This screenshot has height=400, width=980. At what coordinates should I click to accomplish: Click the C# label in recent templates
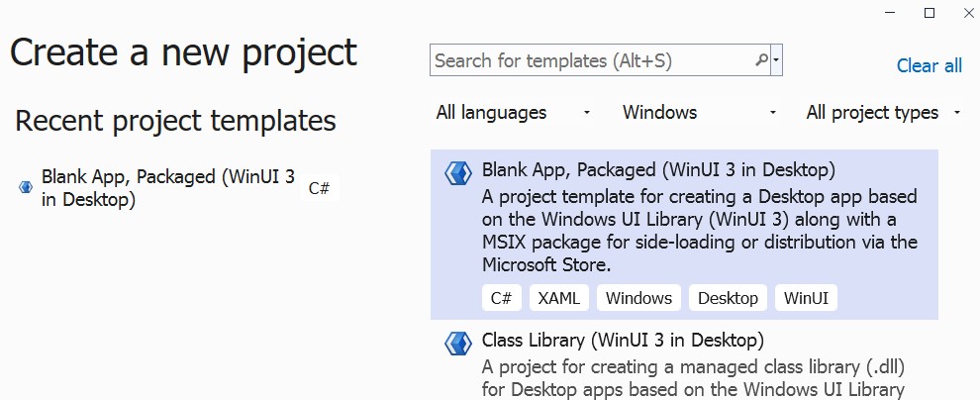pyautogui.click(x=319, y=188)
